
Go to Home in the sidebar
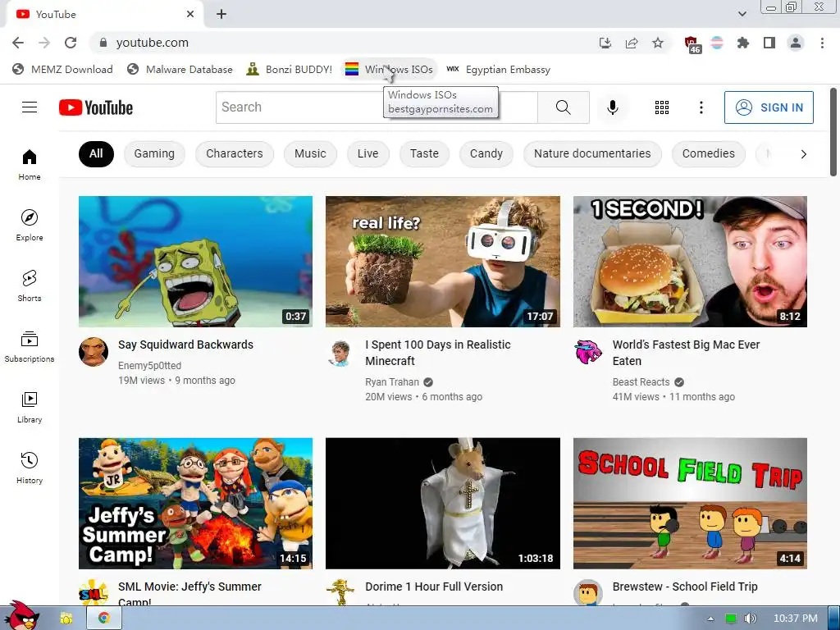30,164
